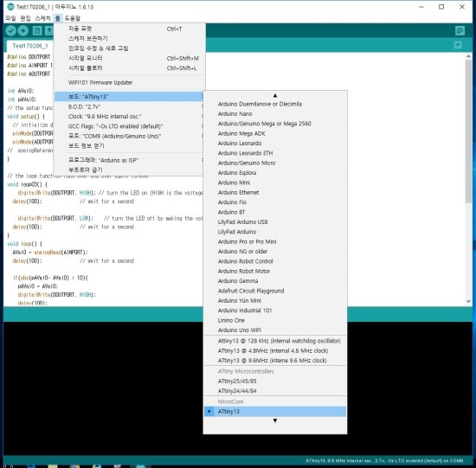Open the Serial Monitor magnifier icon
Viewport: 476px width, 468px height.
(460, 30)
